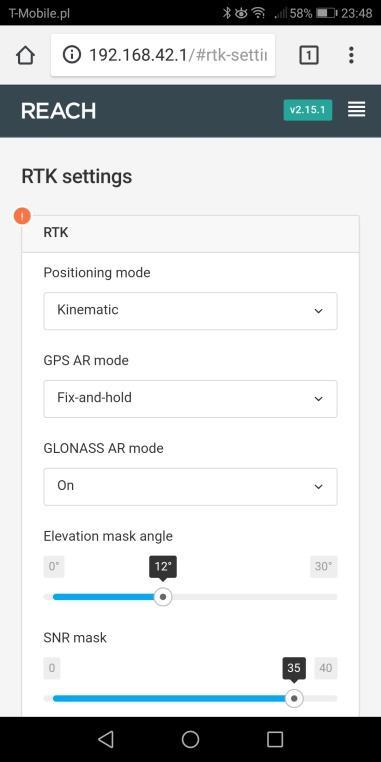Click the RTK section header

point(190,233)
